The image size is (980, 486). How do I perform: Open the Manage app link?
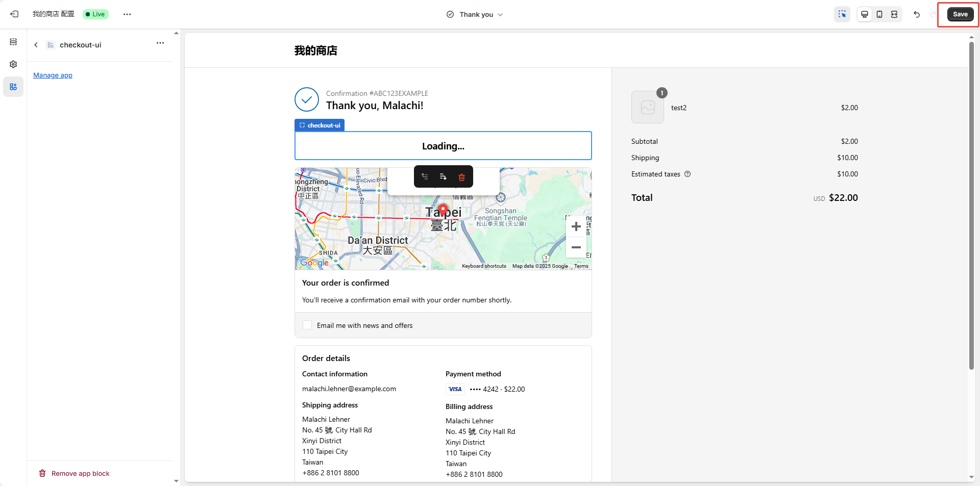click(53, 75)
